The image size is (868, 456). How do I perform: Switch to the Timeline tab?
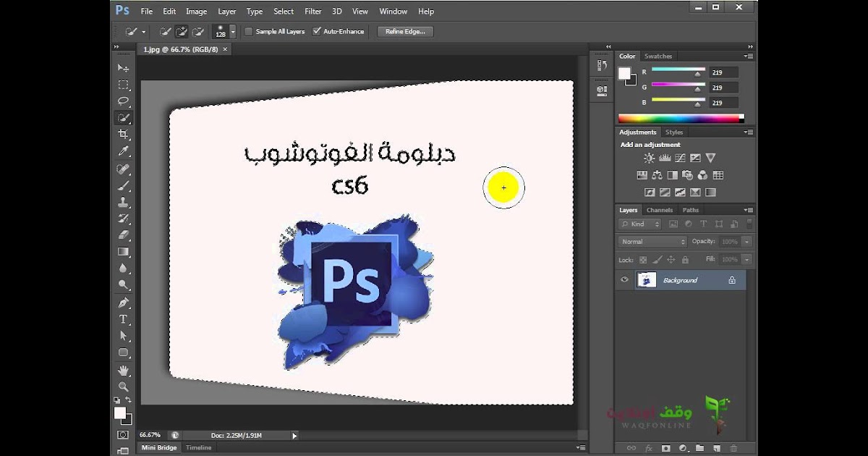(199, 448)
